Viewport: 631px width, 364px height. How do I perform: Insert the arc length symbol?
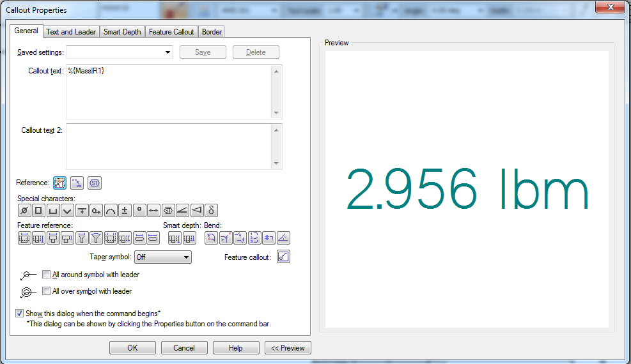pos(110,210)
